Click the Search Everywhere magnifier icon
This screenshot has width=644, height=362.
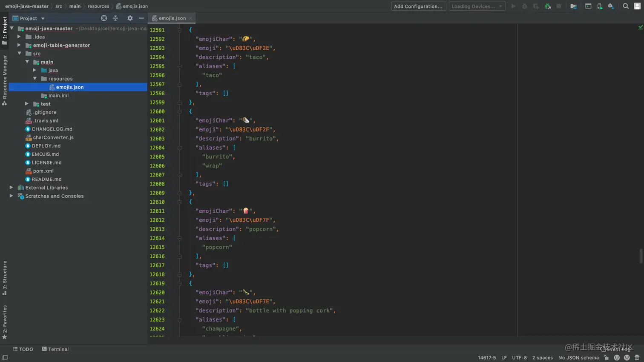pos(626,6)
